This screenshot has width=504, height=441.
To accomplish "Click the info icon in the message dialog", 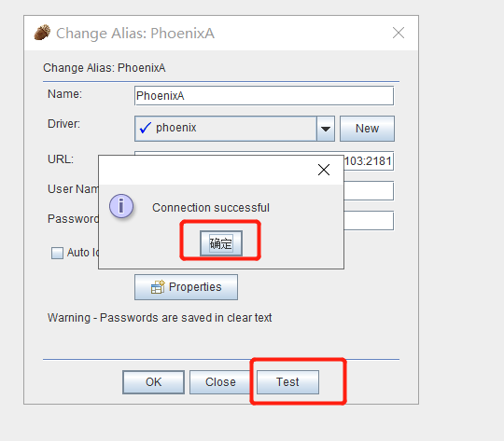I will point(121,206).
